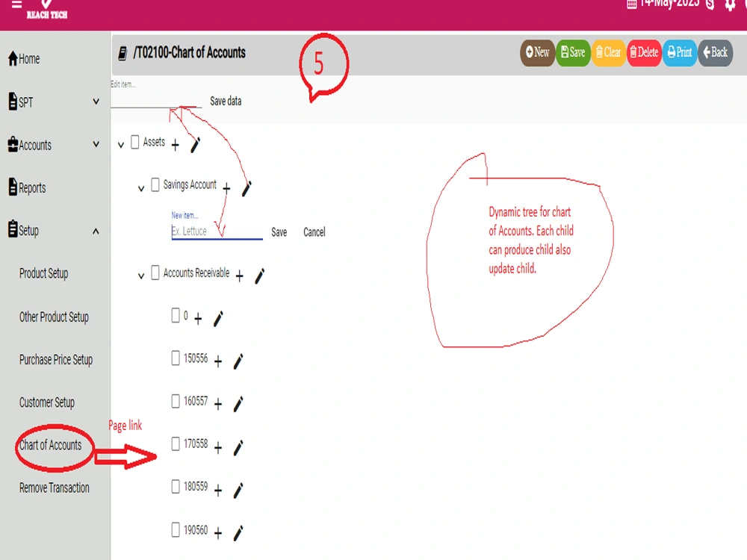Check the Accounts Receivable checkbox
This screenshot has width=747, height=560.
155,273
